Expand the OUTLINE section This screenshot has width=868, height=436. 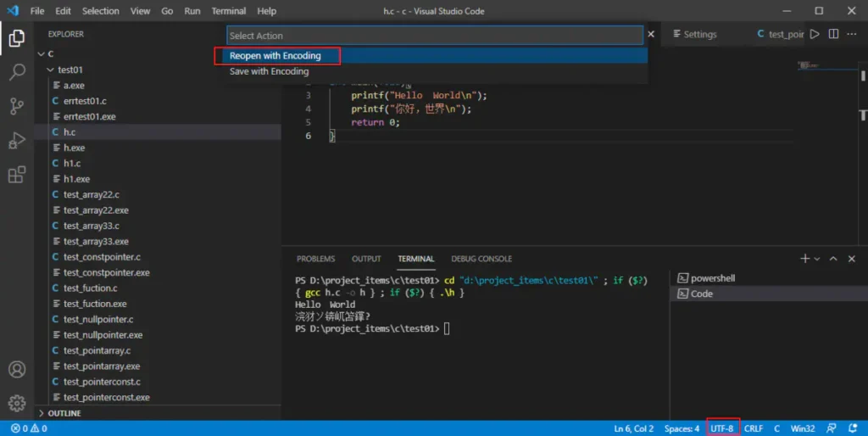tap(64, 413)
